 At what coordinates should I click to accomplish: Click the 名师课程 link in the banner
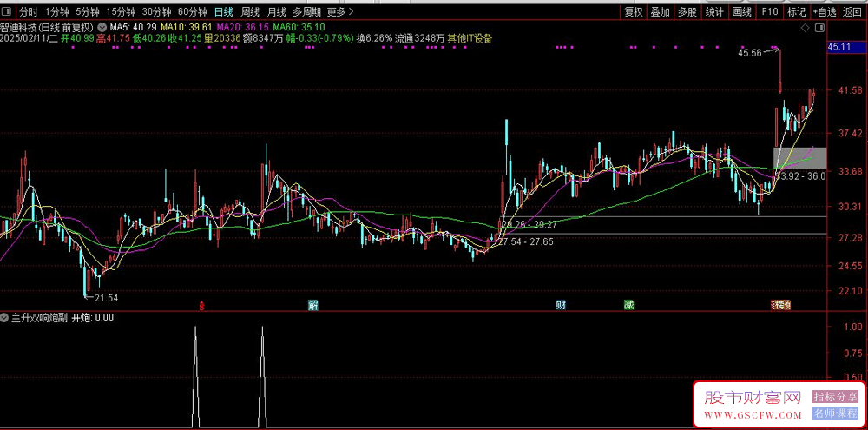click(x=835, y=413)
